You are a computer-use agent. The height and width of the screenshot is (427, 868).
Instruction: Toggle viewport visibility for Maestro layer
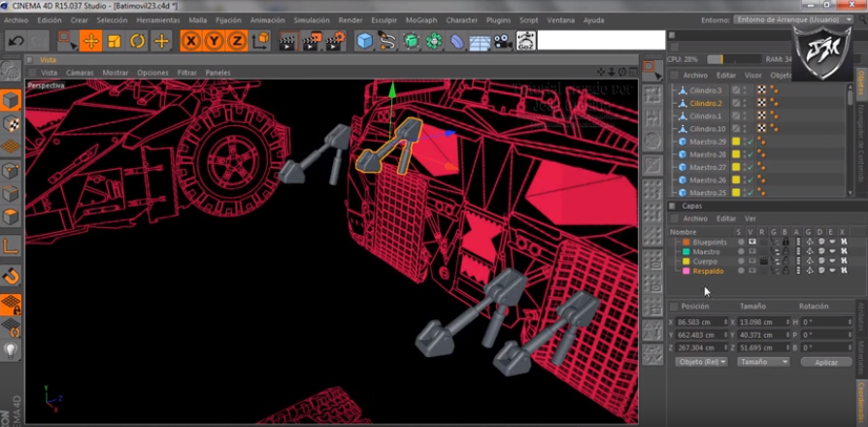[751, 251]
